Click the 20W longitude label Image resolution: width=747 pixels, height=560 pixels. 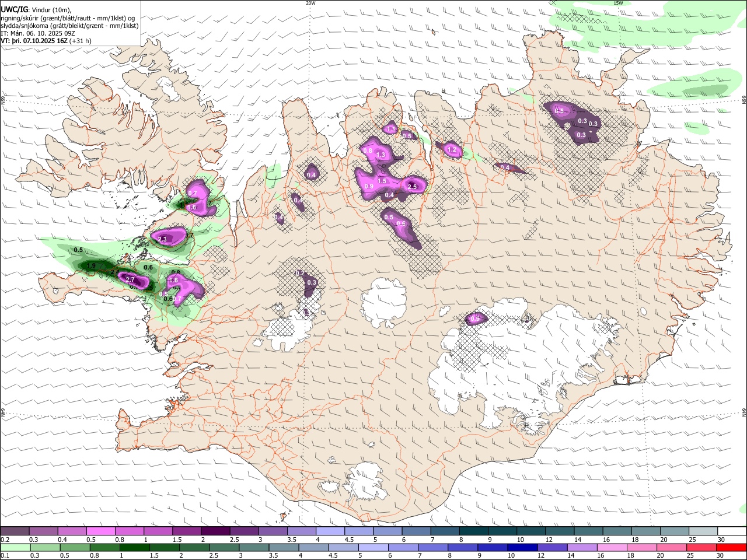(311, 3)
